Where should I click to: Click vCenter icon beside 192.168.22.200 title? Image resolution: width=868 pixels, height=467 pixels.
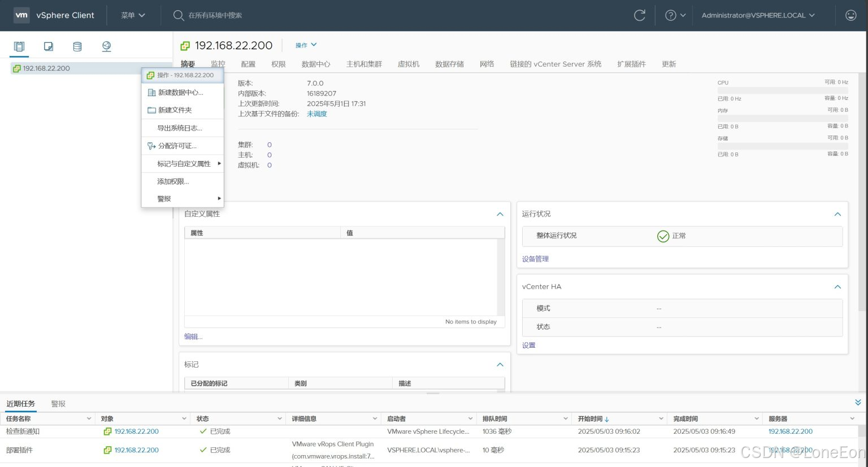point(185,46)
